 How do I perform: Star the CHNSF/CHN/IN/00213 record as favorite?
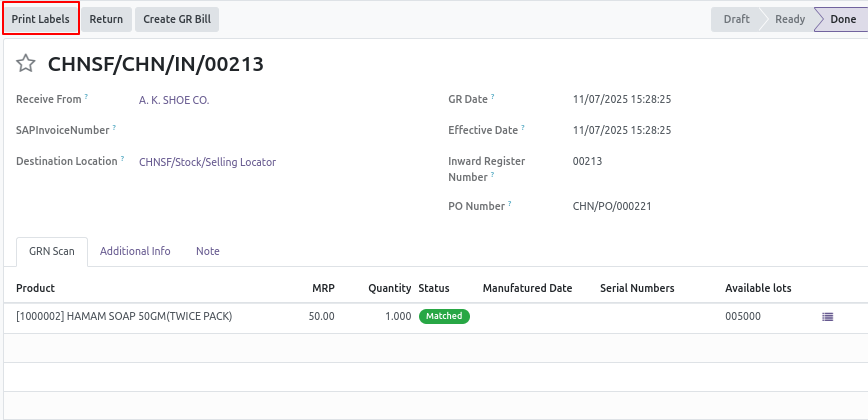click(25, 64)
